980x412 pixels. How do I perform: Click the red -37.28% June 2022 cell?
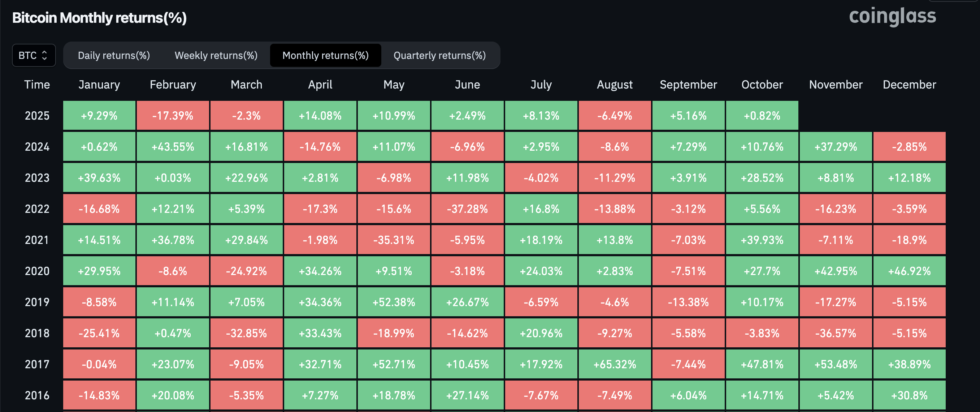(x=468, y=209)
